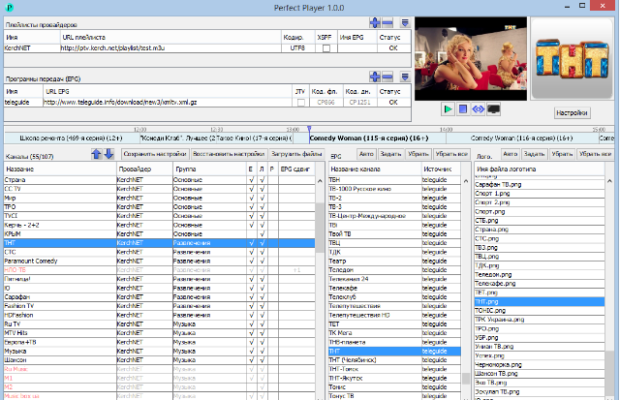The height and width of the screenshot is (400, 620).
Task: Select Paramount Comedy channel row
Action: pyautogui.click(x=159, y=261)
